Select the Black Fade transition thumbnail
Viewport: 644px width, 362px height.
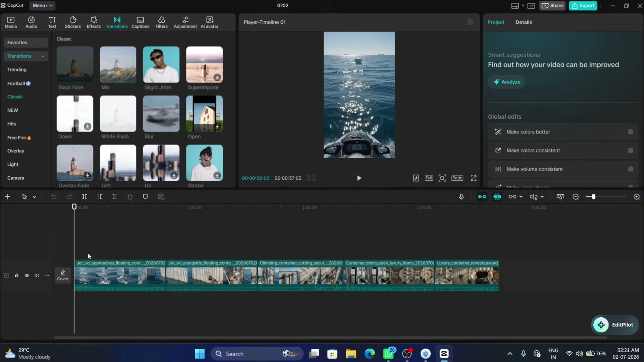coord(75,64)
